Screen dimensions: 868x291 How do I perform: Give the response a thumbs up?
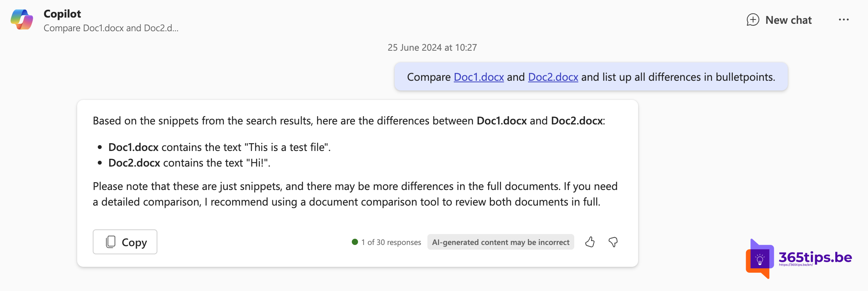click(590, 242)
